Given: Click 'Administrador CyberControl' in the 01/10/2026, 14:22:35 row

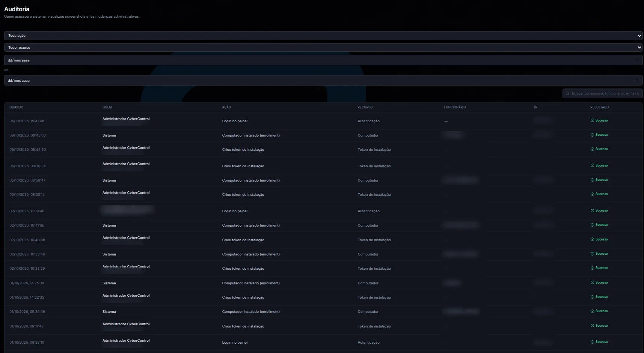Looking at the screenshot, I should pyautogui.click(x=126, y=296).
